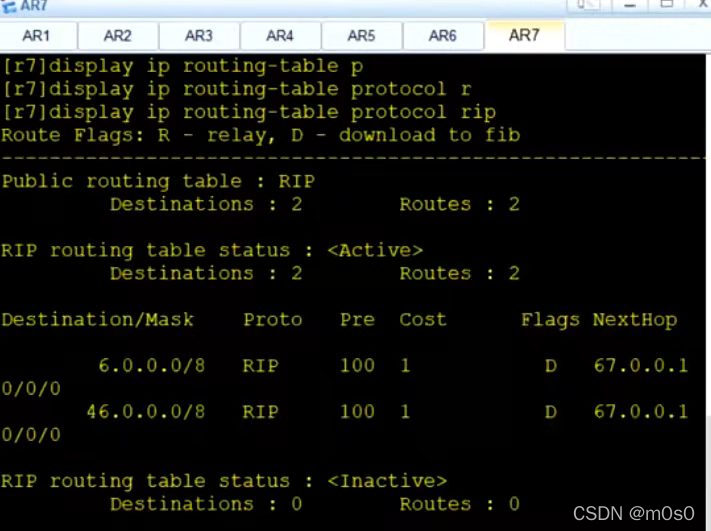Open the AR3 router tab
The height and width of the screenshot is (531, 711).
point(199,35)
